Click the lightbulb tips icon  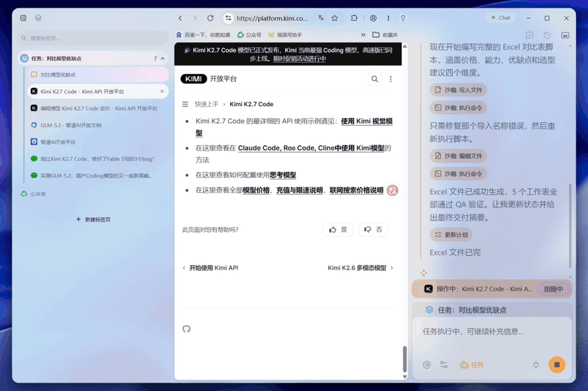point(403,18)
